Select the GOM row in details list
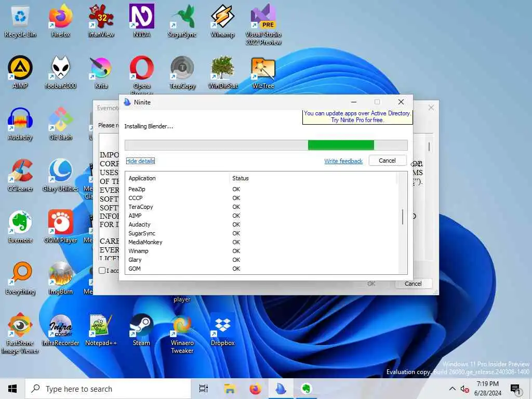This screenshot has width=532, height=399. pyautogui.click(x=261, y=269)
